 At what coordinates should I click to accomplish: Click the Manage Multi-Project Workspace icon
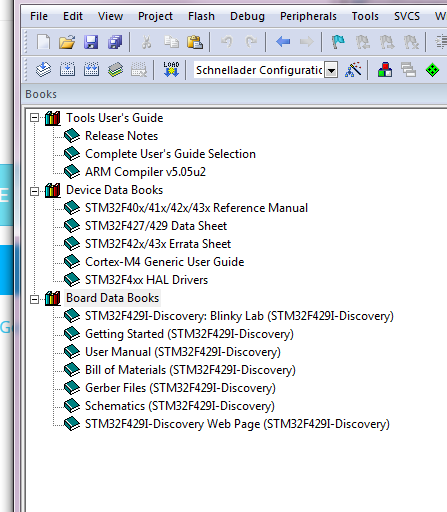[408, 70]
